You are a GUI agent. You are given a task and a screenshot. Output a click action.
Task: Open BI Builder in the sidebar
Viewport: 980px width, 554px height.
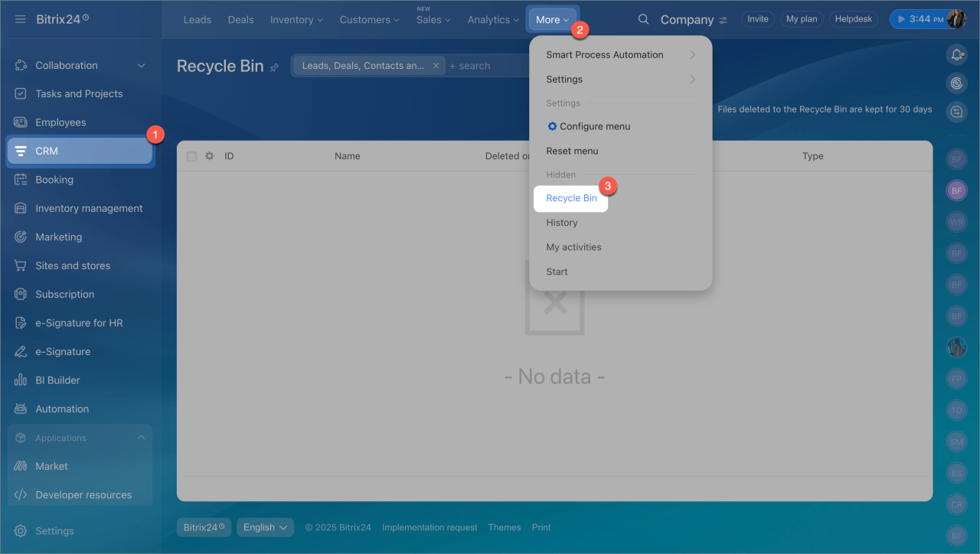[57, 380]
